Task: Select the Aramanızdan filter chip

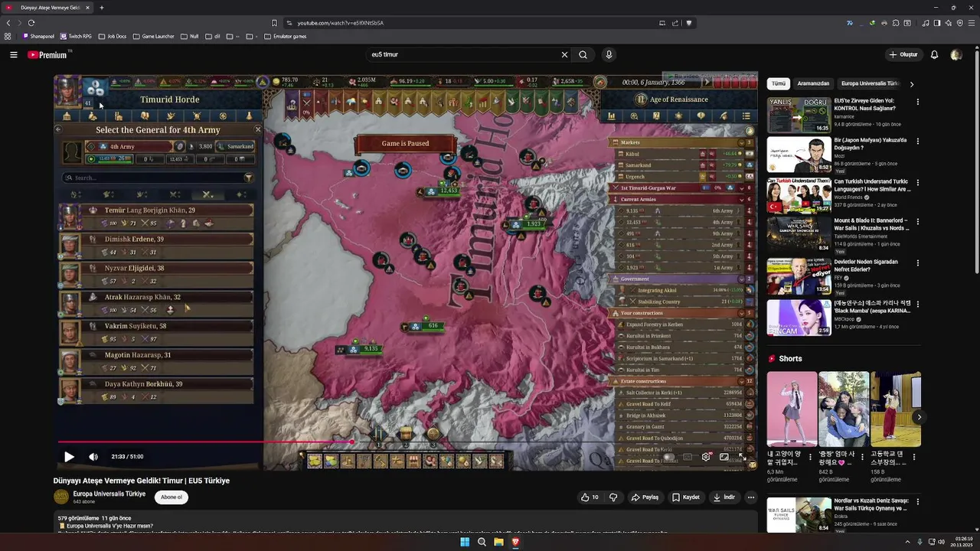Action: click(813, 83)
